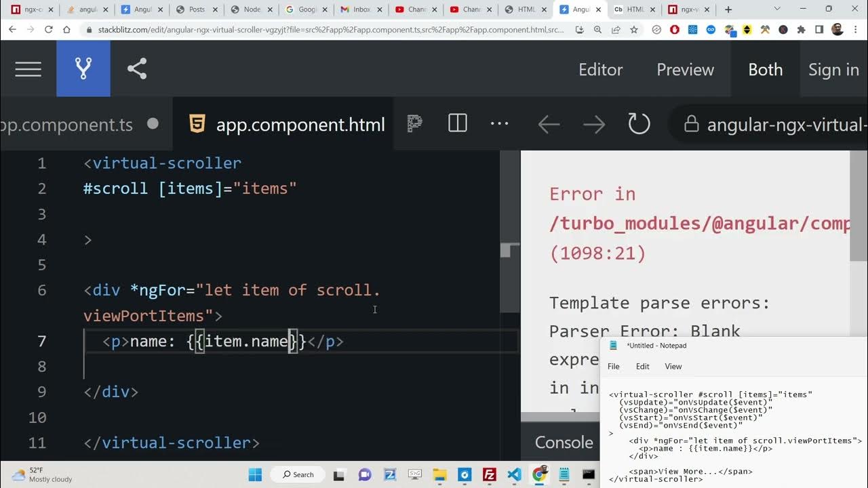Switch to Editor only view
This screenshot has width=868, height=488.
pyautogui.click(x=600, y=70)
